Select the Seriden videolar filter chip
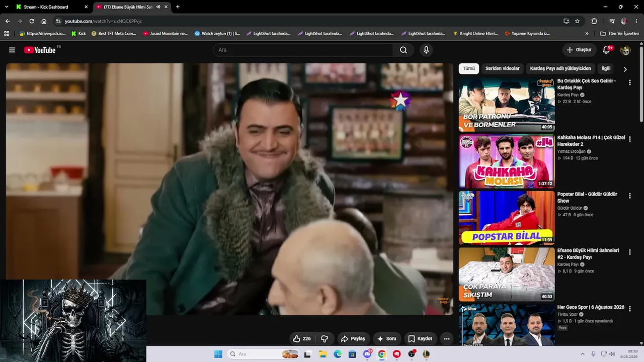 [502, 68]
